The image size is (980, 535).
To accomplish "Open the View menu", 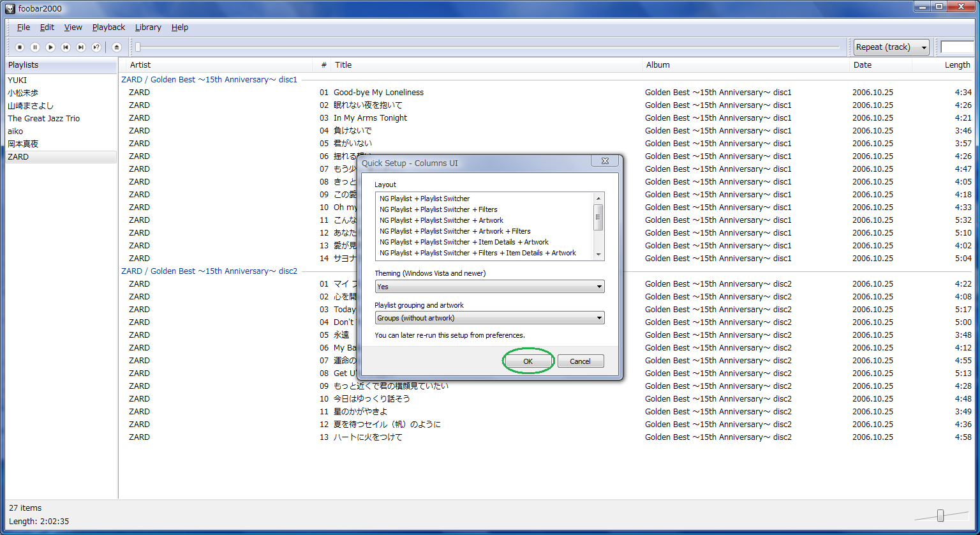I will pyautogui.click(x=73, y=27).
